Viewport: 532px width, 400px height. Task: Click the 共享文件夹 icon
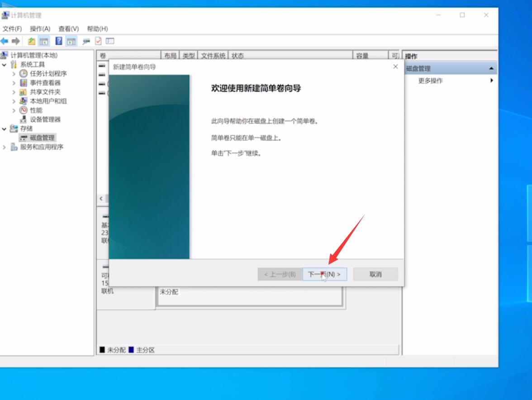coord(23,92)
